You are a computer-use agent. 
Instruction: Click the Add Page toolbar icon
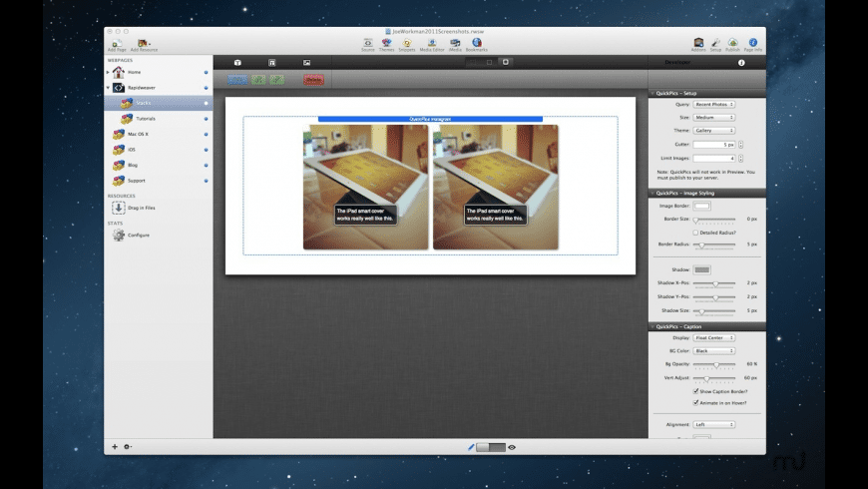click(117, 44)
